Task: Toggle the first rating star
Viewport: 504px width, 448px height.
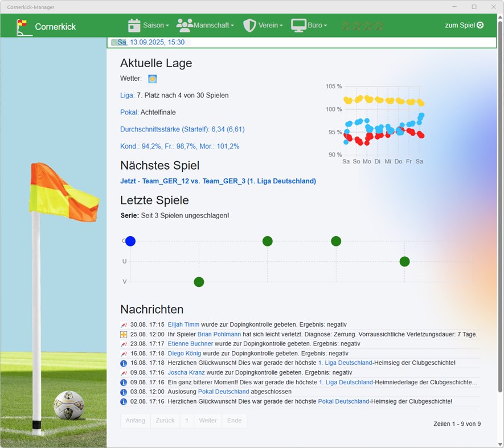Action: click(347, 25)
